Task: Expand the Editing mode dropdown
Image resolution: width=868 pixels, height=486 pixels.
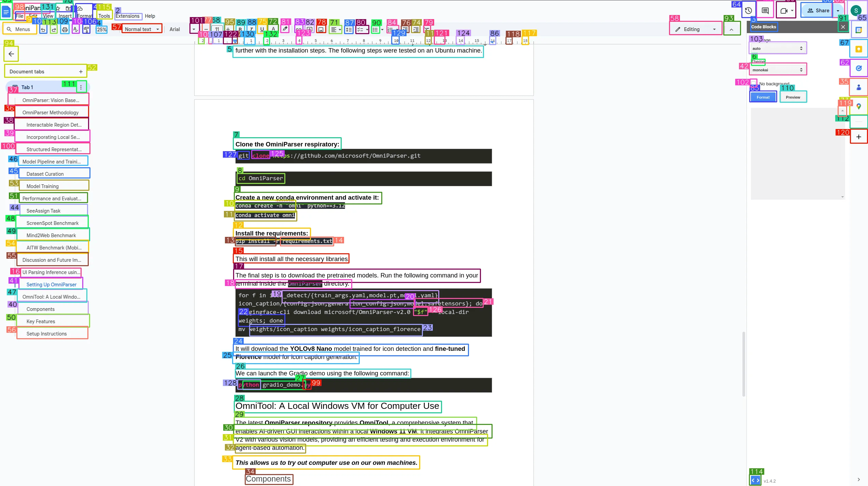Action: (x=695, y=29)
